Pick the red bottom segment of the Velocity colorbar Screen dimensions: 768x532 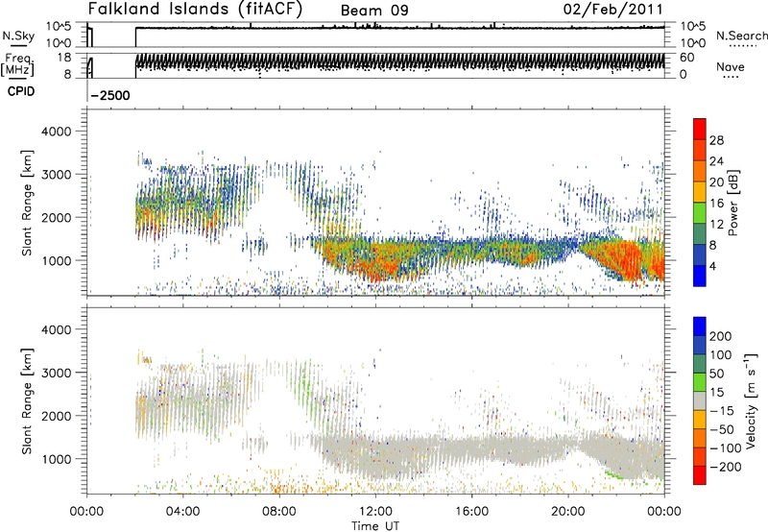pyautogui.click(x=700, y=475)
